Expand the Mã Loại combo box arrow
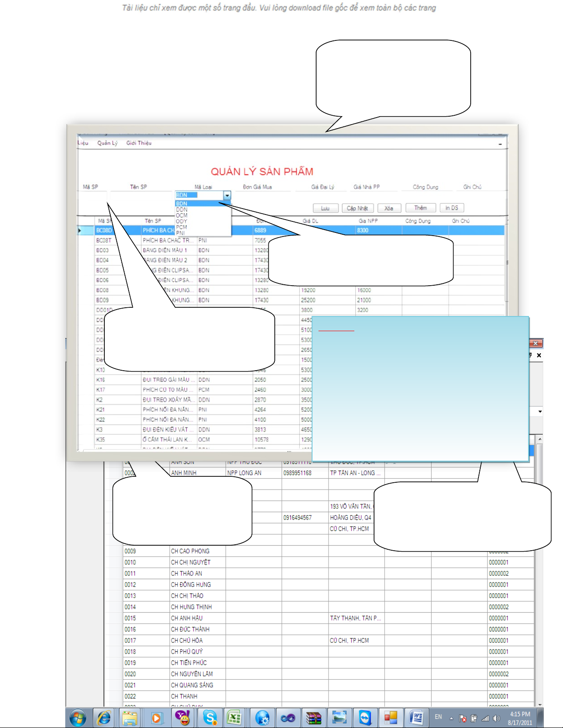Screen dimensions: 563x728 pos(227,196)
